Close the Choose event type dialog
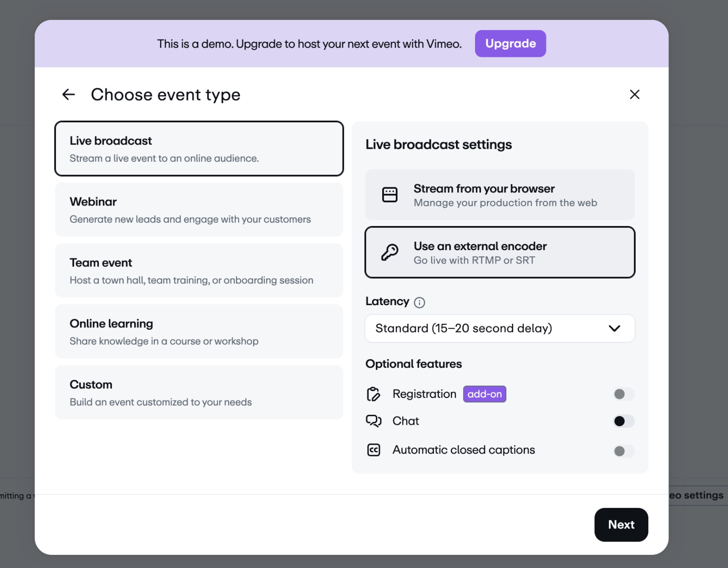This screenshot has width=728, height=568. [634, 95]
